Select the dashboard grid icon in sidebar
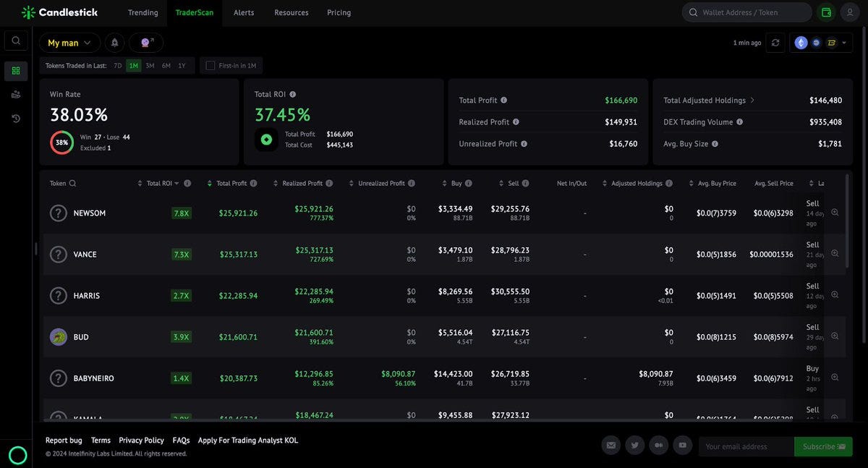 click(16, 71)
